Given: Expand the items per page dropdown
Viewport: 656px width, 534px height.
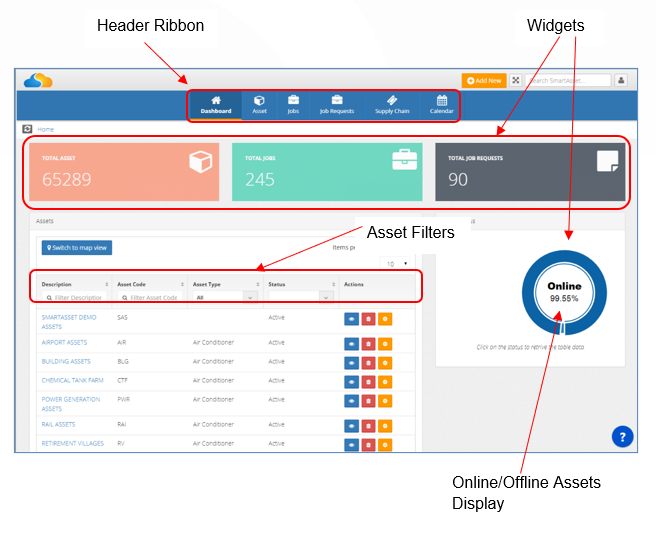Looking at the screenshot, I should [x=396, y=264].
